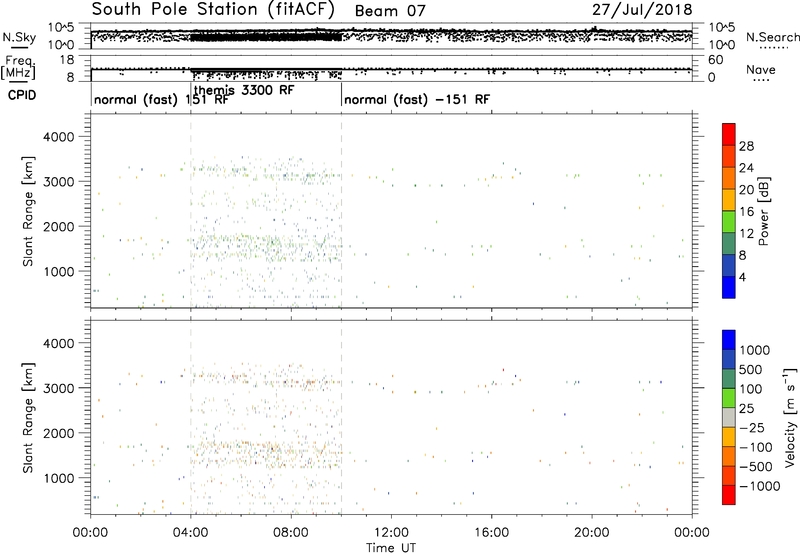Click the 'Power [dB]' colorbar label
The height and width of the screenshot is (554, 800).
763,211
